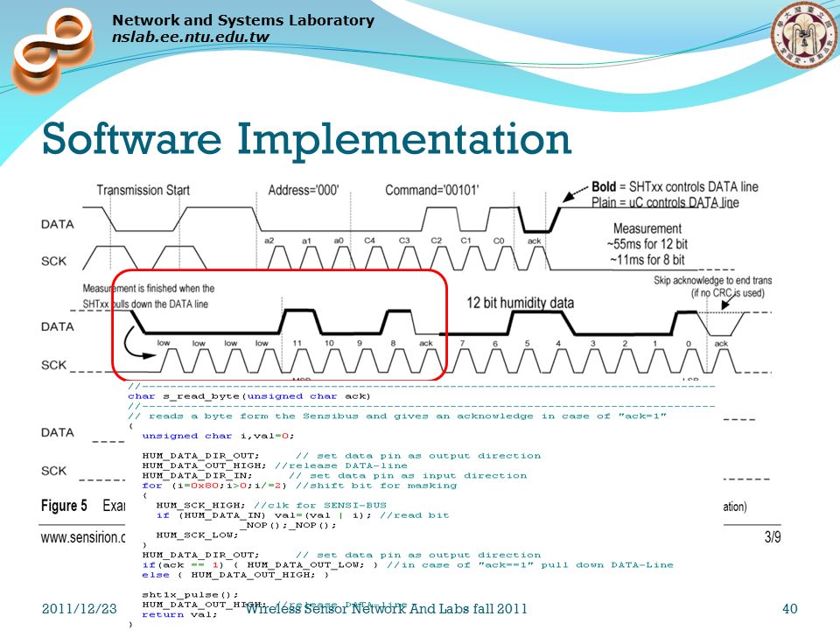Viewport: 840px width, 630px height.
Task: Click the Command='00101' label
Action: pyautogui.click(x=431, y=190)
